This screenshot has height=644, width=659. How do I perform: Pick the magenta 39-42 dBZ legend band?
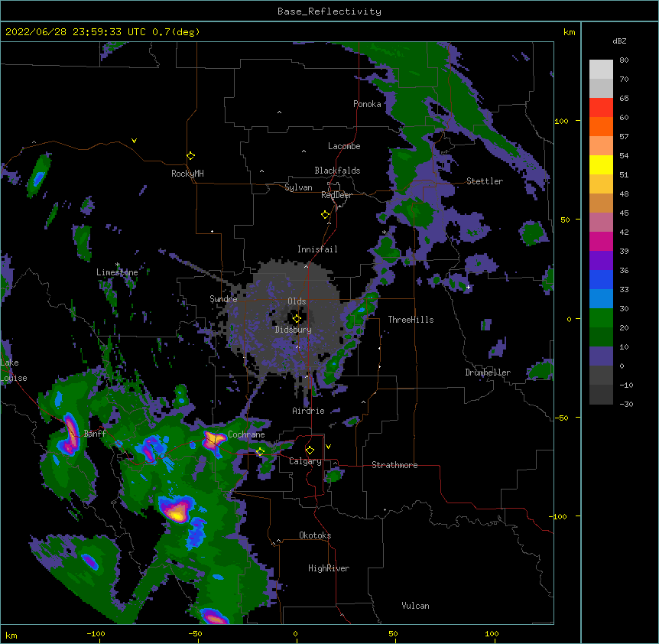(601, 241)
